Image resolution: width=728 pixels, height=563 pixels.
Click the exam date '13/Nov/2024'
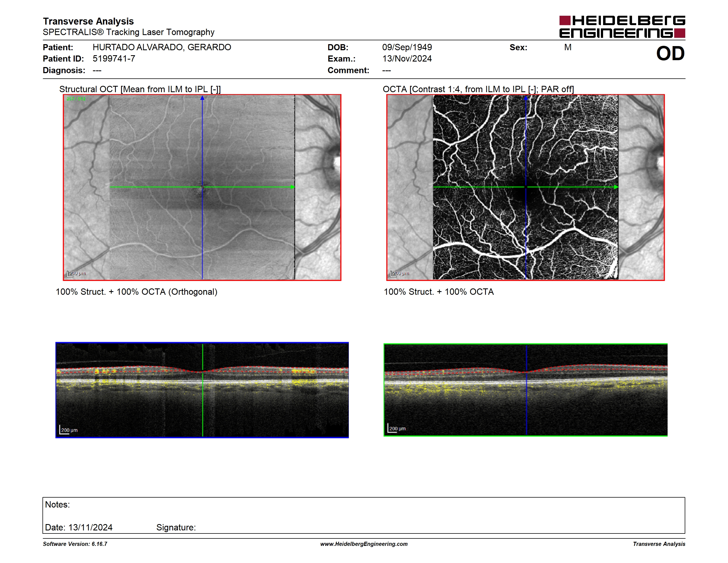click(407, 59)
